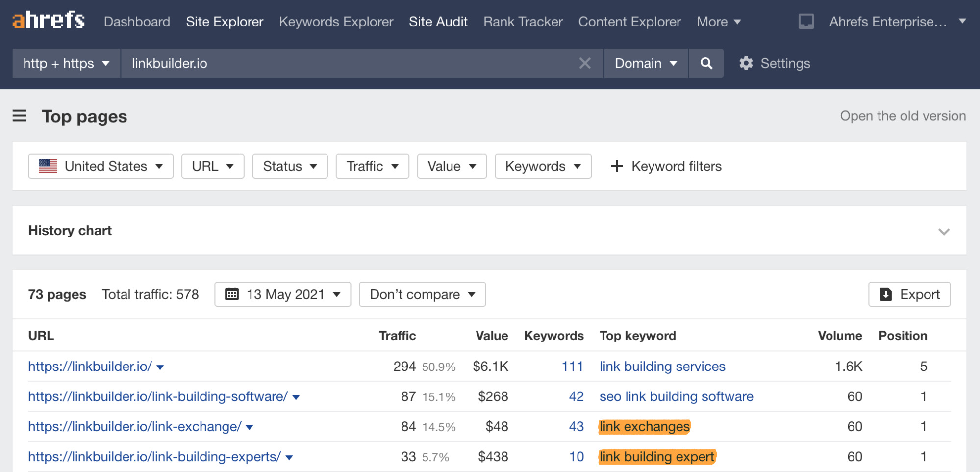Open the United States country dropdown
The image size is (980, 472).
[101, 166]
